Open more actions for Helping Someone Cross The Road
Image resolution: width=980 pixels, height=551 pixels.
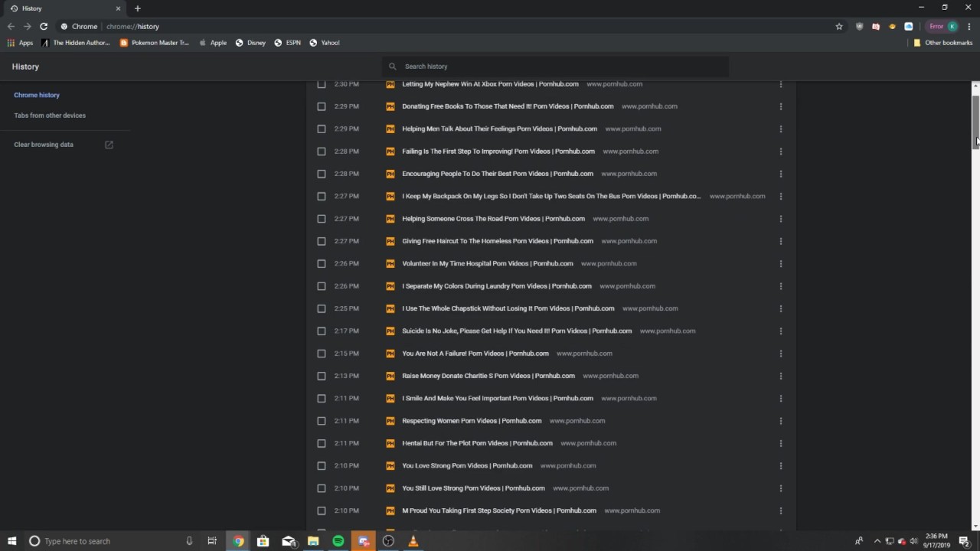(780, 219)
